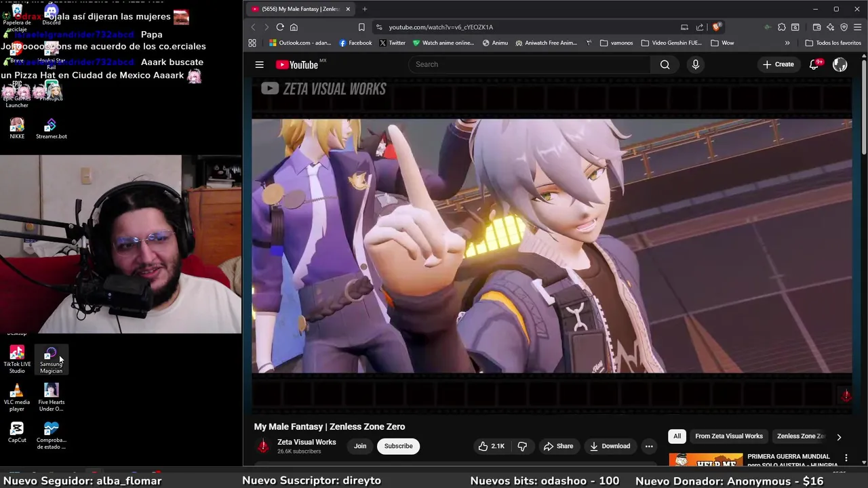The image size is (868, 488).
Task: Share this page from the address bar icon
Action: pyautogui.click(x=700, y=27)
